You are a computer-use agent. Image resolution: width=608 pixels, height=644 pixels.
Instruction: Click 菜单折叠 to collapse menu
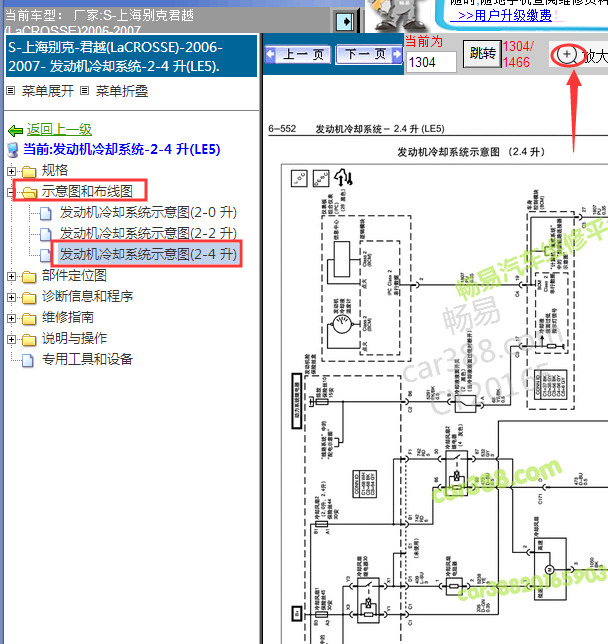pyautogui.click(x=122, y=91)
